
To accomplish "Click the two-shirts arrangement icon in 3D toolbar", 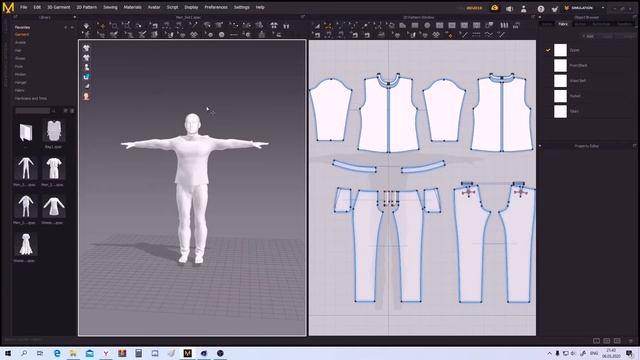I will point(273,26).
